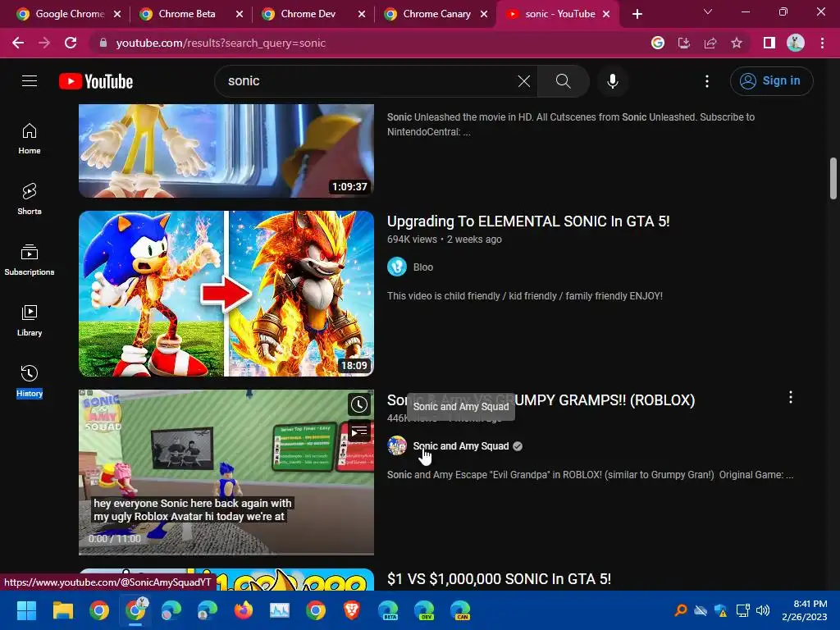Open Sonic Unleashed movie thumbnail

coord(226,151)
